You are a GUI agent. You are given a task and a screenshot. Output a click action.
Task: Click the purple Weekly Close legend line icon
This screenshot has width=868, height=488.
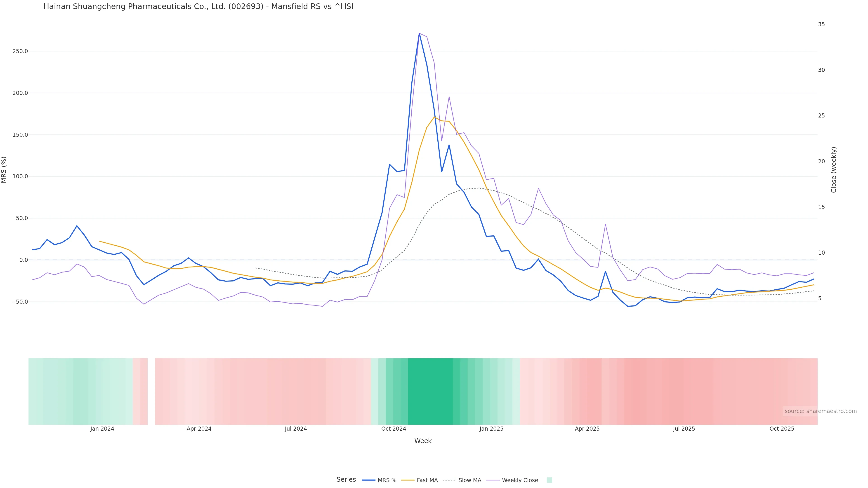tap(493, 480)
